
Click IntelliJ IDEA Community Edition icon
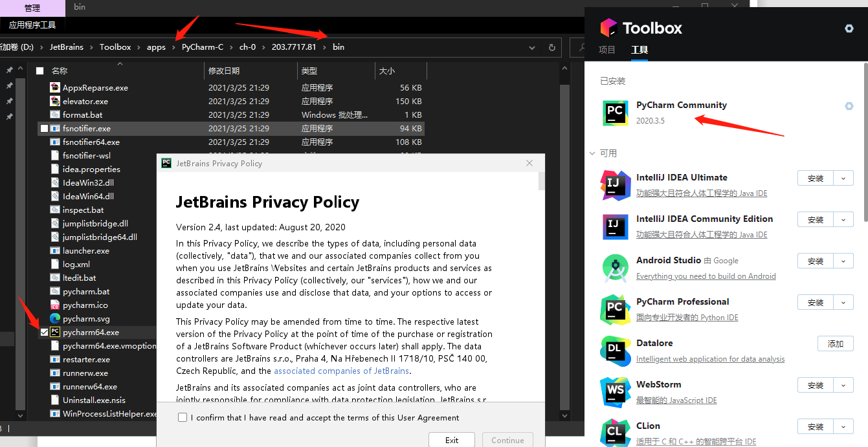tap(615, 226)
